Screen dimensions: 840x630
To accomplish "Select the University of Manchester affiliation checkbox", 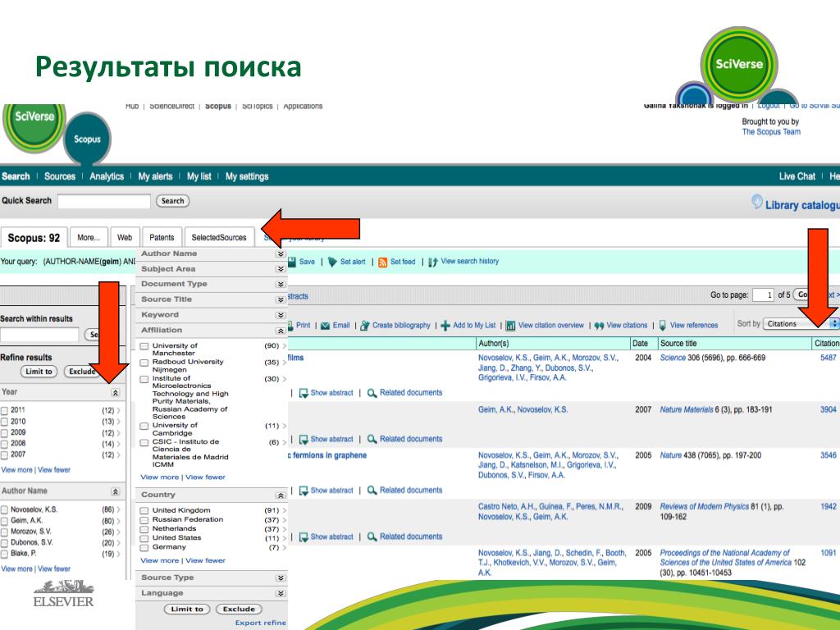I will point(144,347).
